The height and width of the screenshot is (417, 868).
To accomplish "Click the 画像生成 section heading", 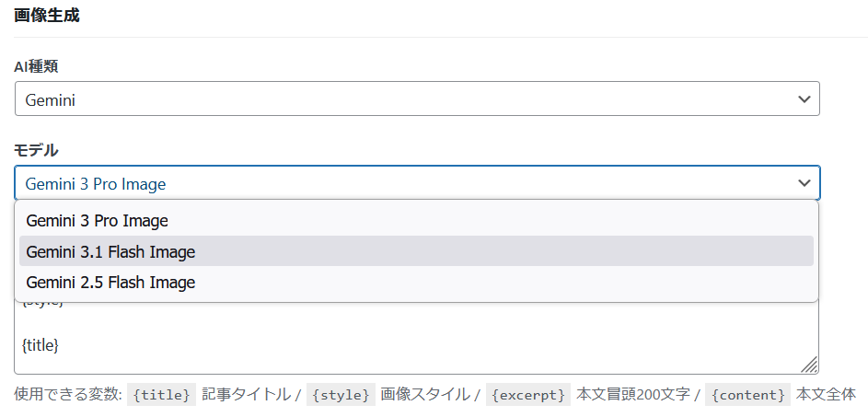I will (47, 16).
